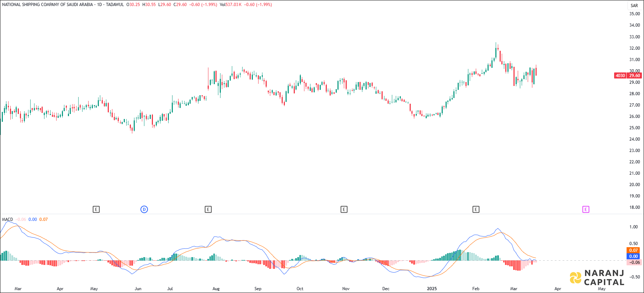Open earnings E marker just before Nov label

click(x=344, y=210)
